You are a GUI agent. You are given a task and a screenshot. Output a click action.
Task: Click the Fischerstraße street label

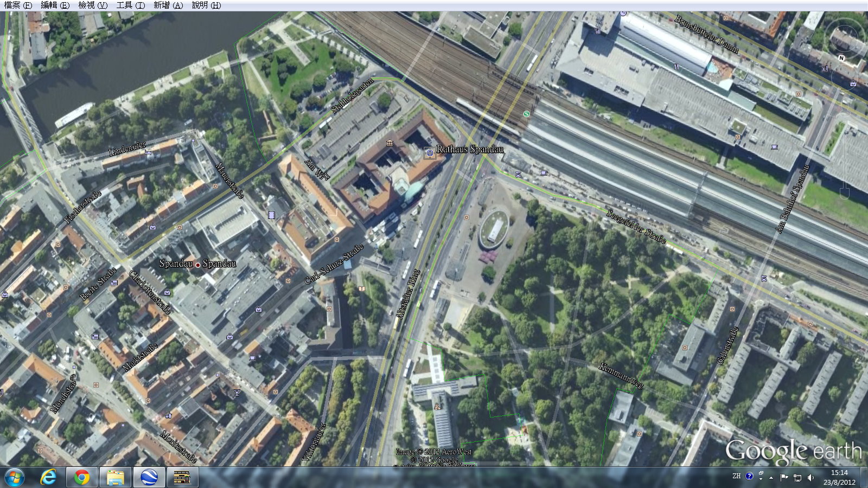83,207
